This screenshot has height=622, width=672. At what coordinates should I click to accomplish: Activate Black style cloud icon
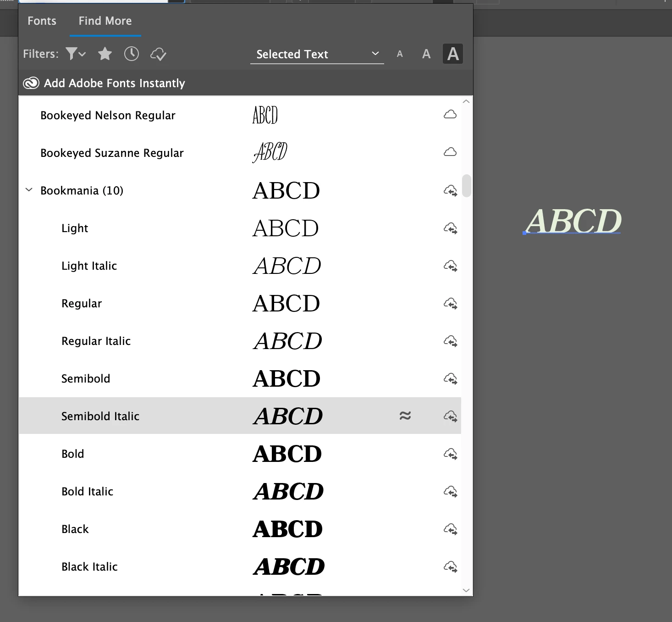point(451,529)
